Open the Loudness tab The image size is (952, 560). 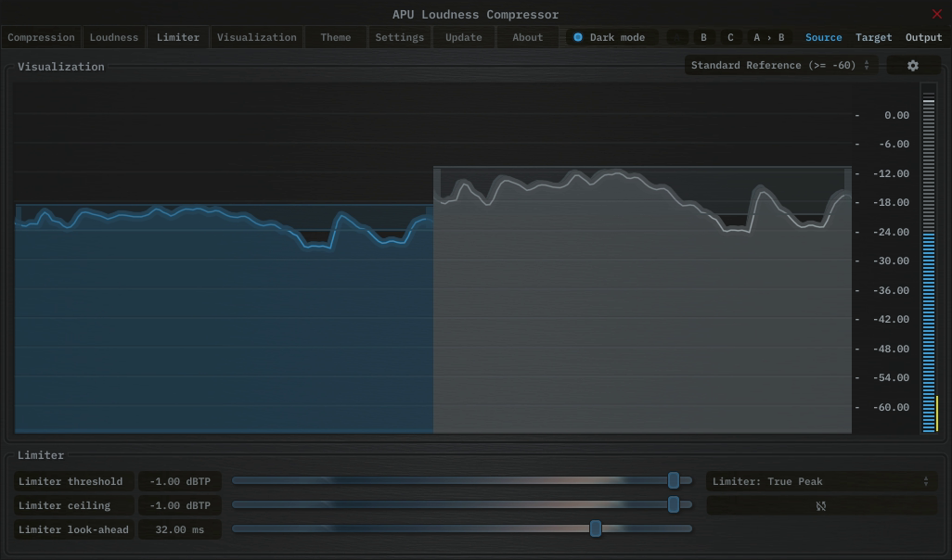(113, 37)
